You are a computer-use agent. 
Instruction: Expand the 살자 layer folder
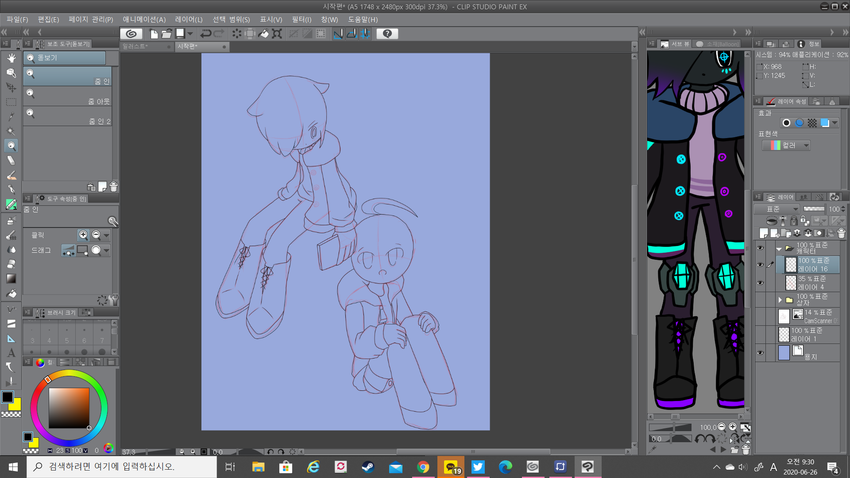[x=780, y=300]
